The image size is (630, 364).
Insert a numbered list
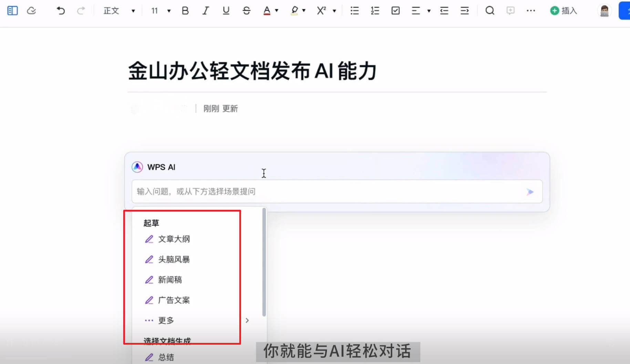pos(375,11)
